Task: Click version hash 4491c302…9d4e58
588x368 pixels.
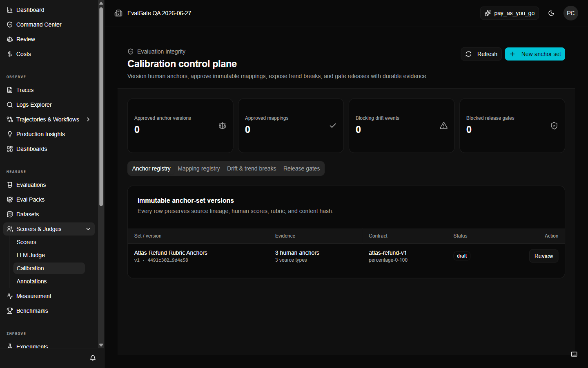Action: pos(168,260)
